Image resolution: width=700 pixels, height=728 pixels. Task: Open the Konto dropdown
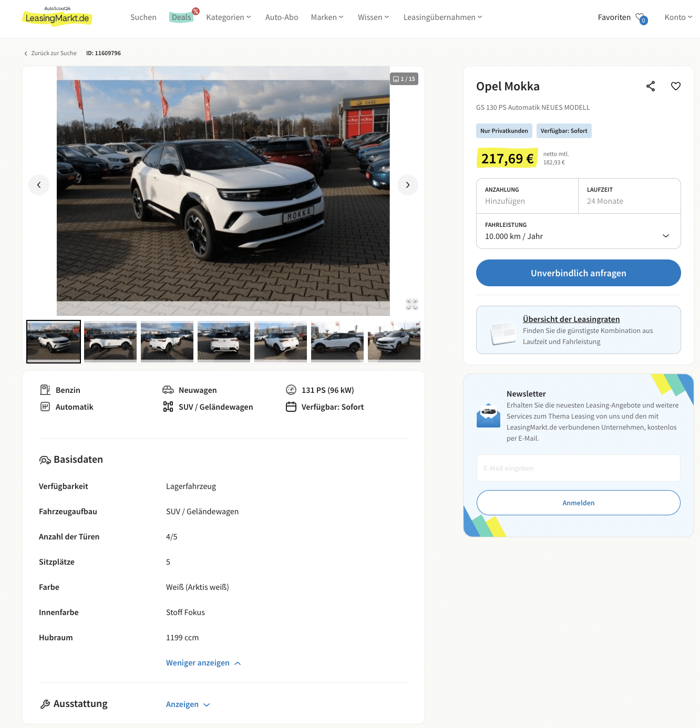coord(678,17)
